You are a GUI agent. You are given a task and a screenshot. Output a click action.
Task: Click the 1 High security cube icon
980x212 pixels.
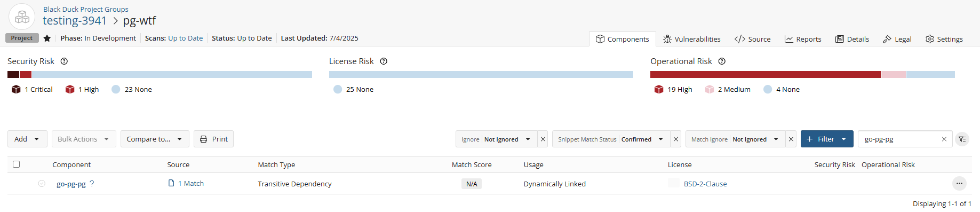tap(70, 89)
